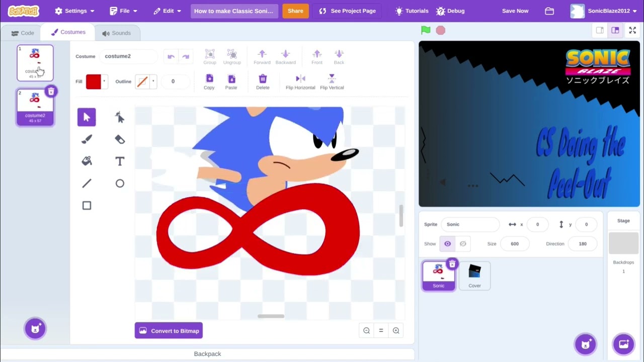Switch to the Sounds tab
The image size is (644, 362).
point(116,33)
